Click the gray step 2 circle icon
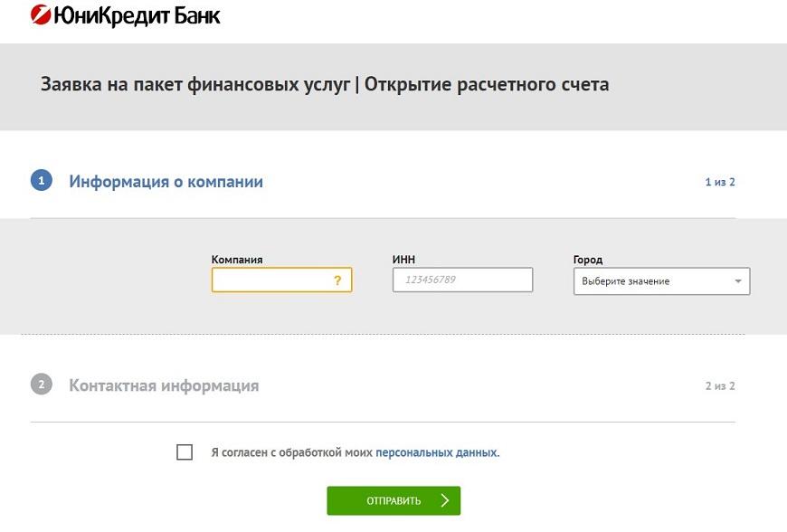 41,385
